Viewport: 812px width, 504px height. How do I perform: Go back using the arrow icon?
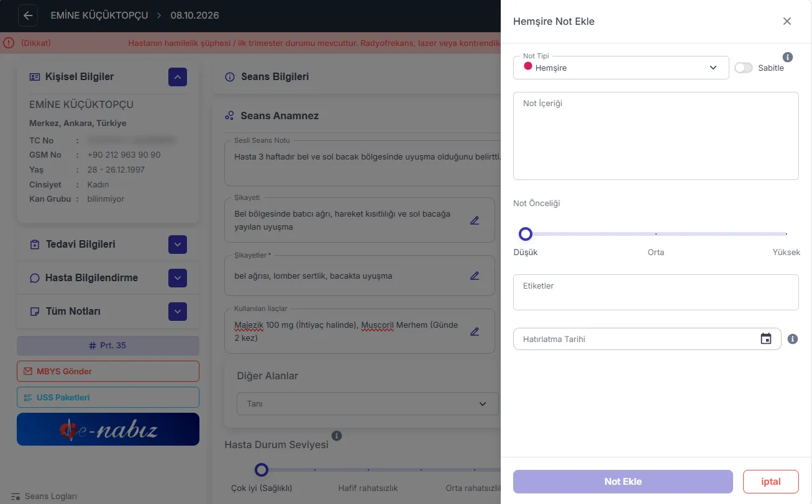pyautogui.click(x=28, y=16)
